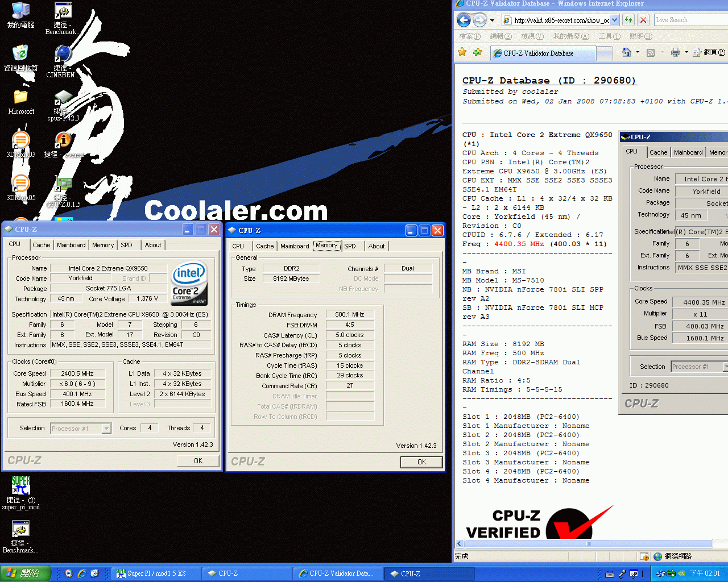Open the Favorites Center star icon
Screen dimensions: 728x582
point(462,52)
